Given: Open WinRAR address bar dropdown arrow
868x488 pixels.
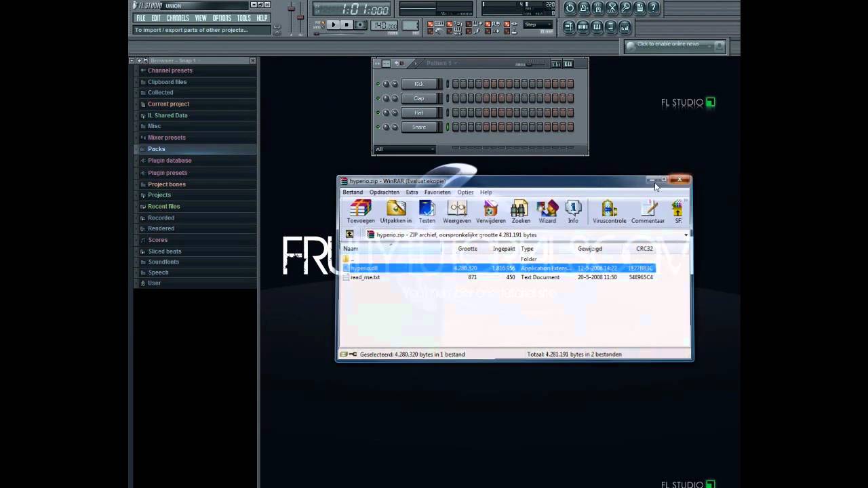Looking at the screenshot, I should click(686, 235).
